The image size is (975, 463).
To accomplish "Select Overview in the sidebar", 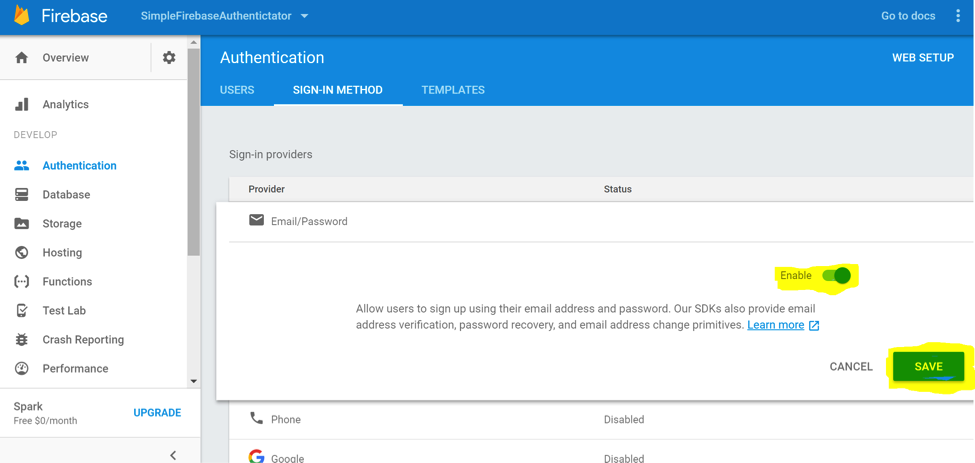I will tap(65, 58).
